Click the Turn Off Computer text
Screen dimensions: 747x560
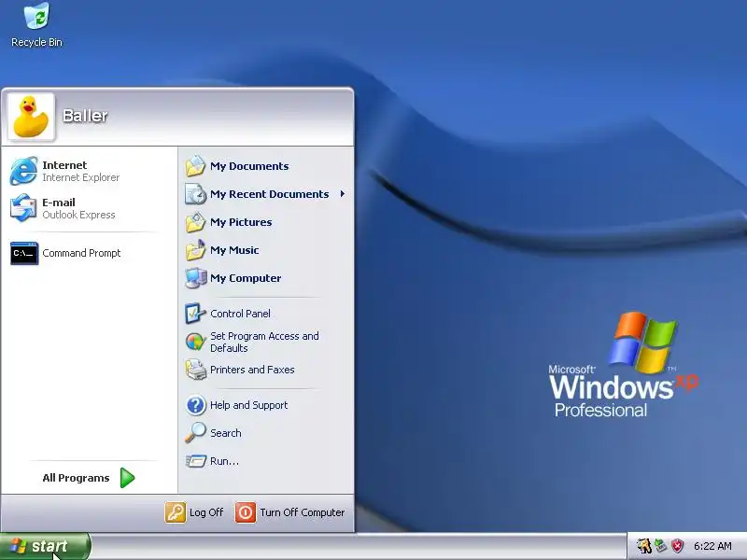(x=302, y=512)
